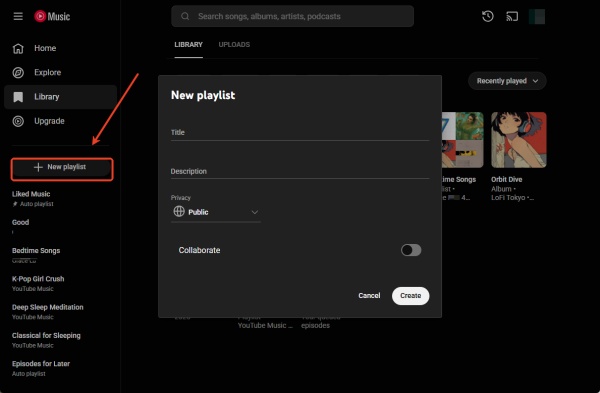Click the YouTube Music logo
The height and width of the screenshot is (393, 600).
[52, 16]
